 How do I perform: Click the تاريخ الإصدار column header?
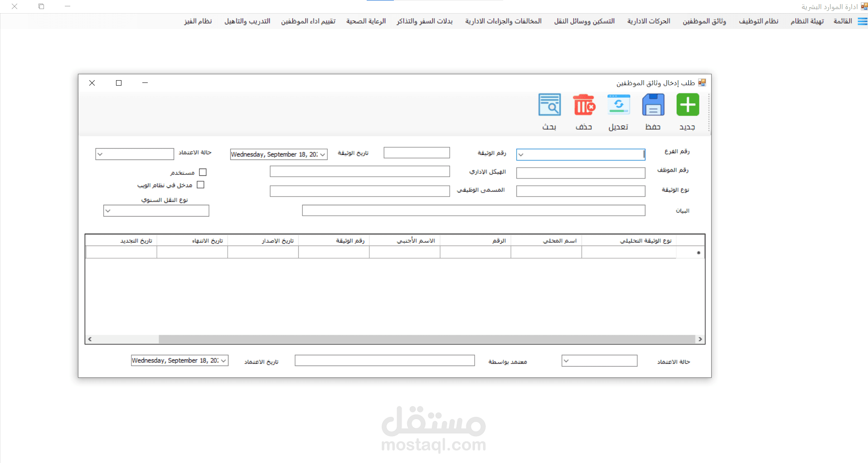263,241
